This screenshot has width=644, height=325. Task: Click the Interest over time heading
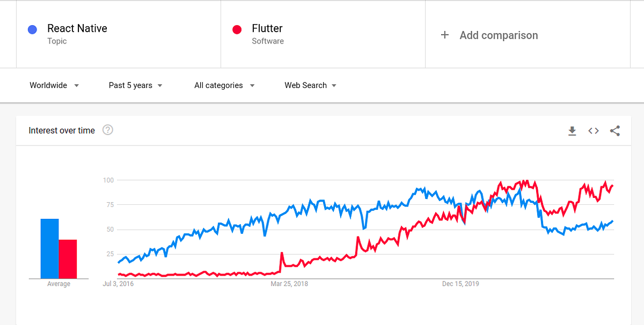[62, 130]
